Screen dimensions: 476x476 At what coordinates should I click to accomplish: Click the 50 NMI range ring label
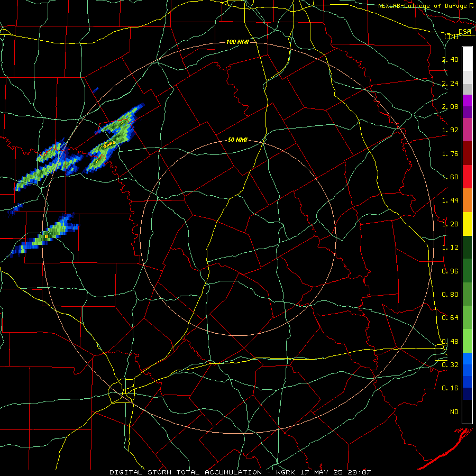click(x=237, y=140)
